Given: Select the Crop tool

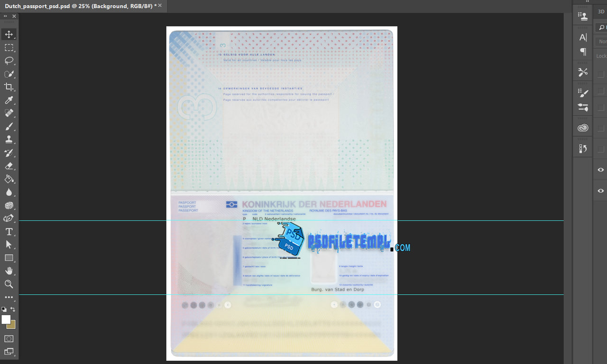Looking at the screenshot, I should (x=9, y=87).
